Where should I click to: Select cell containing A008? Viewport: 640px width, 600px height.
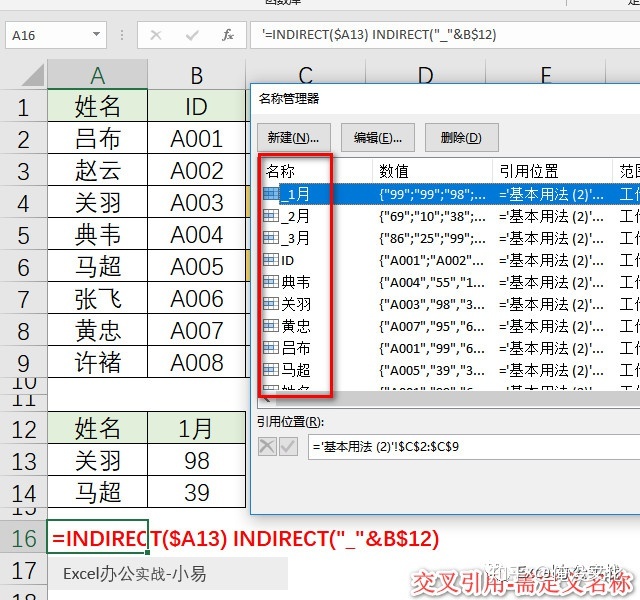197,362
